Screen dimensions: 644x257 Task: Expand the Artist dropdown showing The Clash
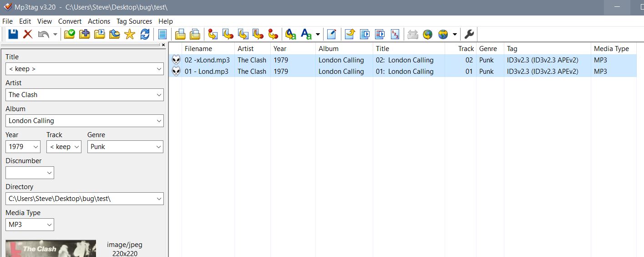pyautogui.click(x=159, y=95)
